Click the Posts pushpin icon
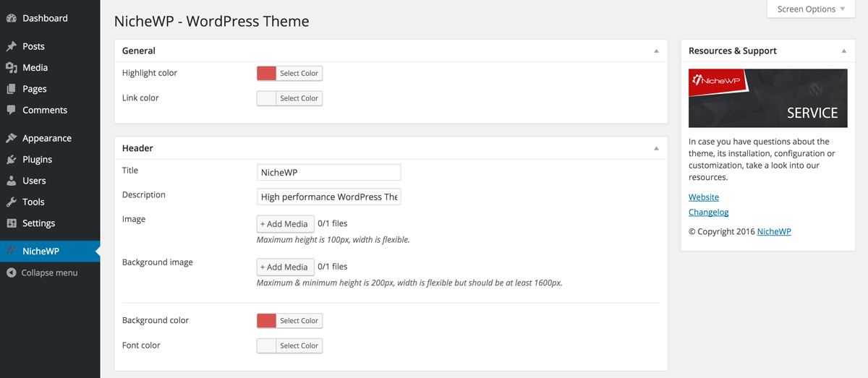The width and height of the screenshot is (868, 378). tap(11, 46)
